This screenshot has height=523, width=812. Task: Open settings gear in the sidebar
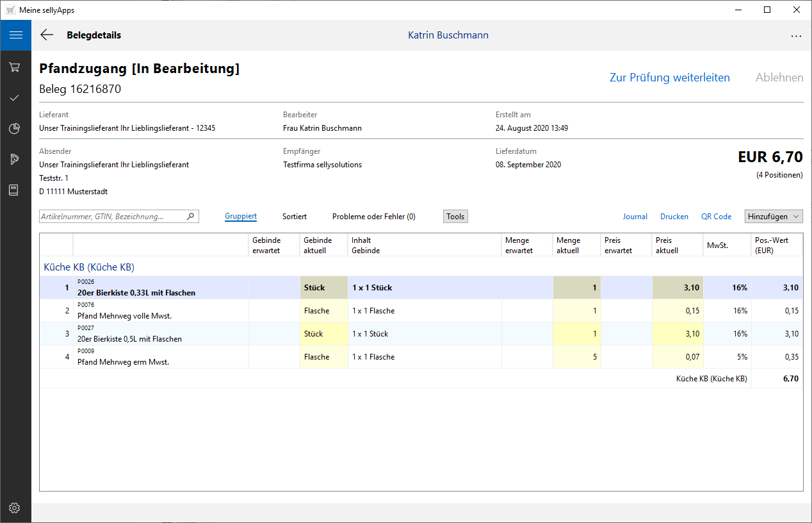[x=15, y=508]
